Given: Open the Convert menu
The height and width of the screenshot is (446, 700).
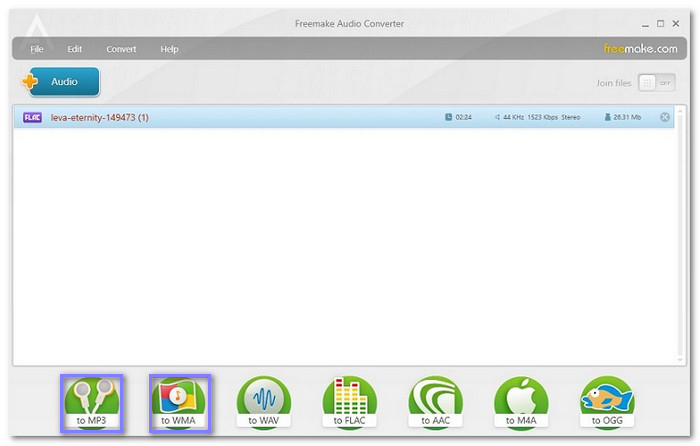Looking at the screenshot, I should point(121,49).
